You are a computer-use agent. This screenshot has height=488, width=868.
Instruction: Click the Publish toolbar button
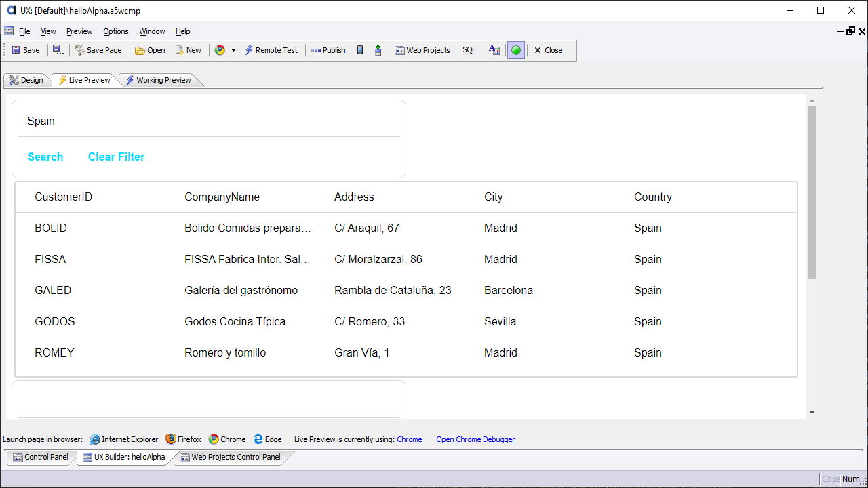tap(328, 50)
